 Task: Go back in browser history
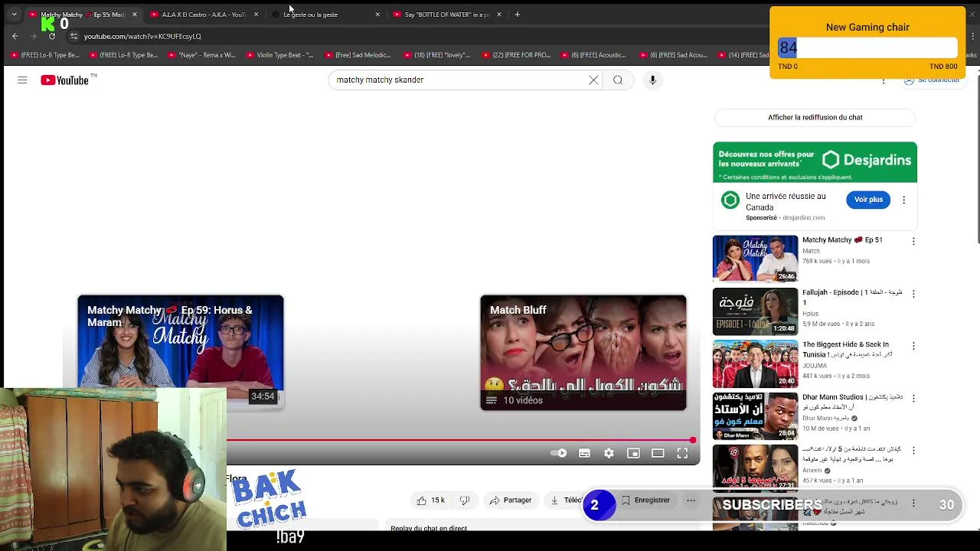[x=15, y=36]
